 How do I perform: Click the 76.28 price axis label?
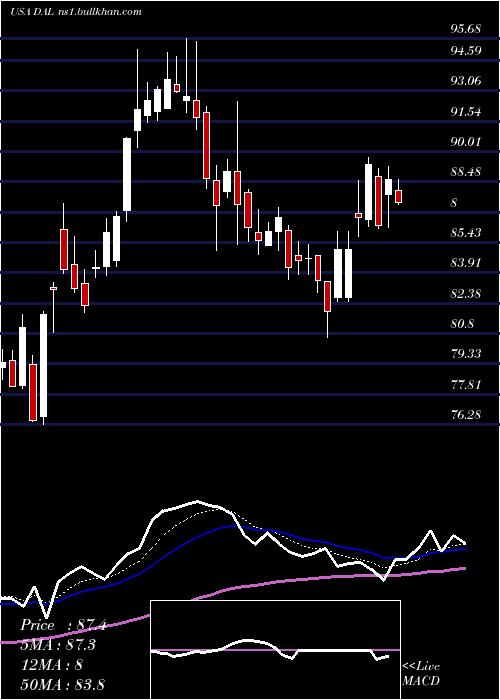click(x=466, y=415)
